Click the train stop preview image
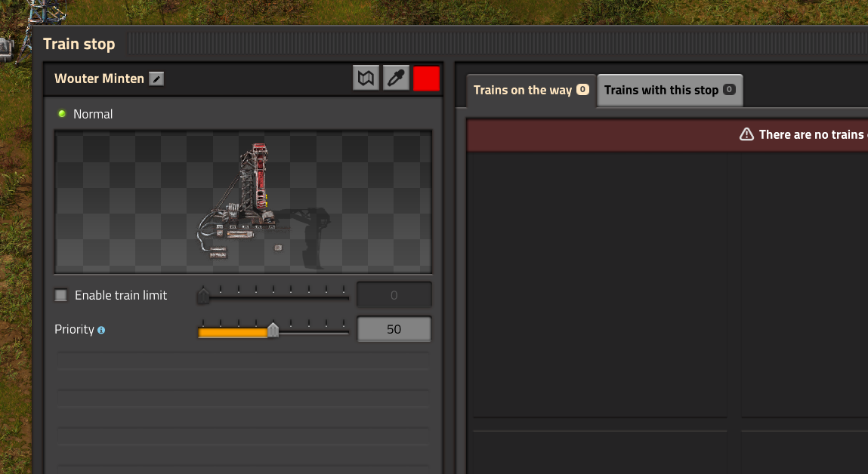Screen dimensions: 868x474 [x=243, y=202]
